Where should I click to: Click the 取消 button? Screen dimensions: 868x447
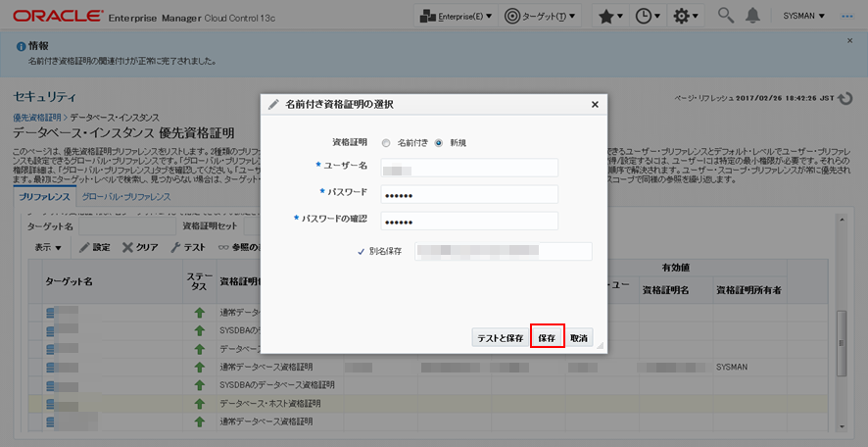[x=579, y=338]
